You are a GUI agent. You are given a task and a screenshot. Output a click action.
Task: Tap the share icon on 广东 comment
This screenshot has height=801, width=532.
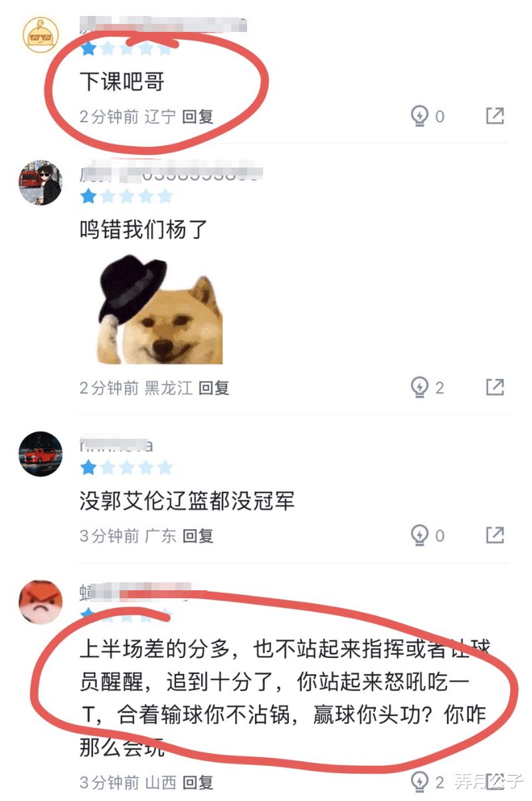495,534
